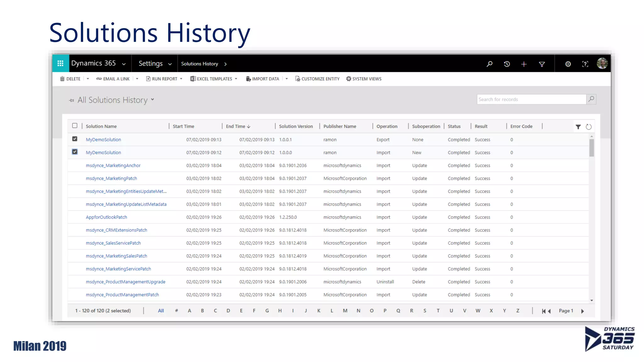This screenshot has height=362, width=644.
Task: Expand the Run Report dropdown arrow
Action: (x=181, y=79)
